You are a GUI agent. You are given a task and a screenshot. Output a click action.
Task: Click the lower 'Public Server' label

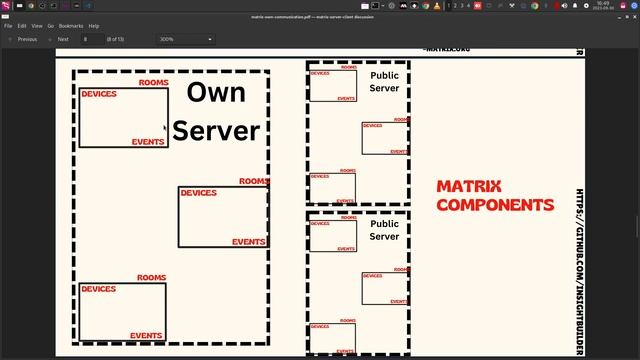pyautogui.click(x=384, y=230)
